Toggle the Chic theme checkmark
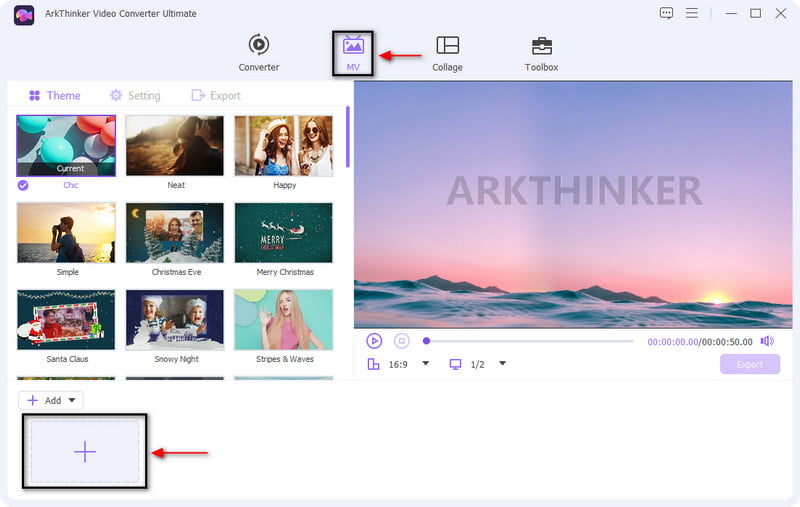 tap(23, 185)
